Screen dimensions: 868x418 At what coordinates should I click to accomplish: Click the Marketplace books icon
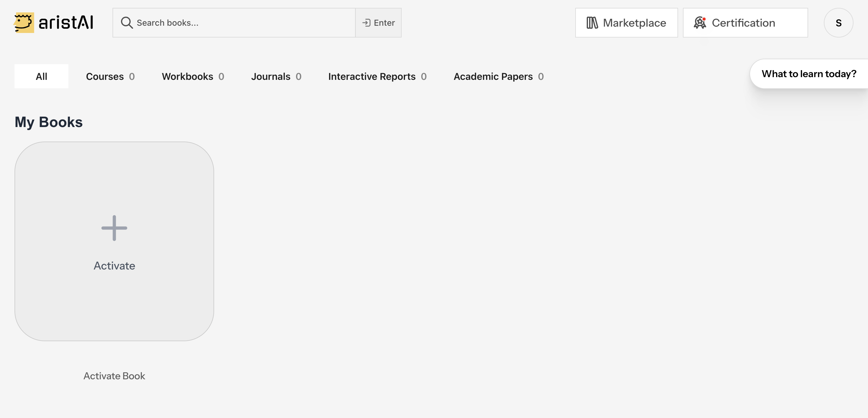pos(592,23)
